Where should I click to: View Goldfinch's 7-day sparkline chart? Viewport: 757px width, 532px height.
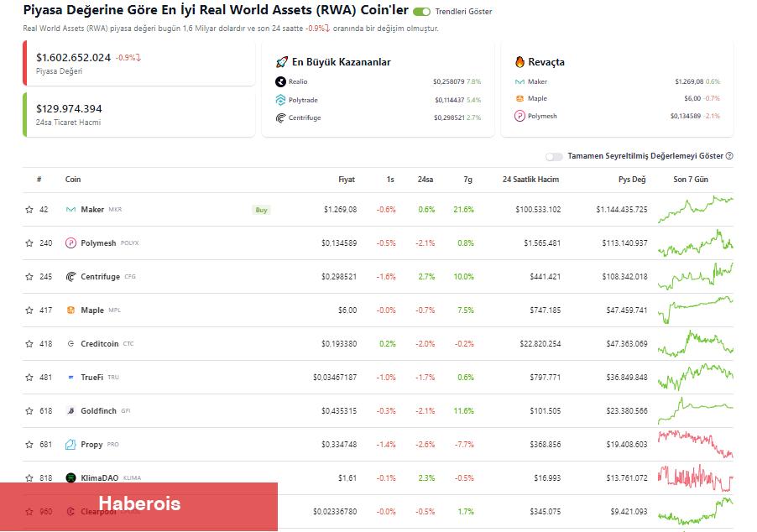coord(695,409)
